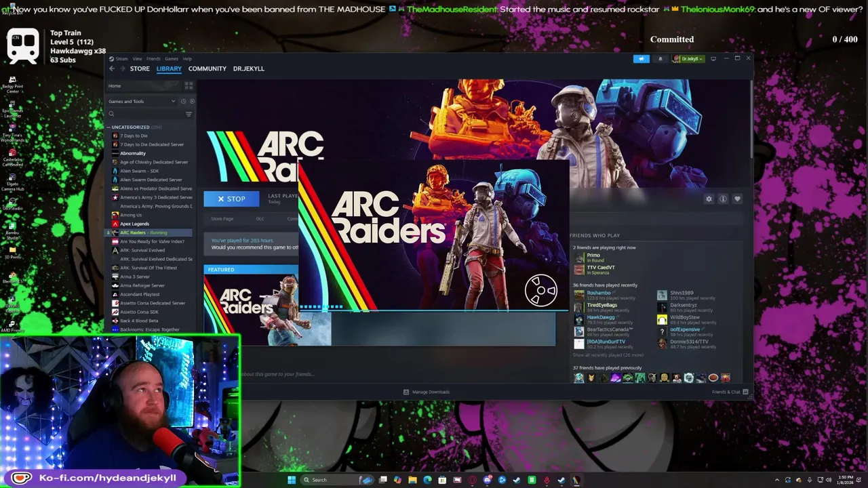Click the library search magnifier icon

pyautogui.click(x=111, y=114)
